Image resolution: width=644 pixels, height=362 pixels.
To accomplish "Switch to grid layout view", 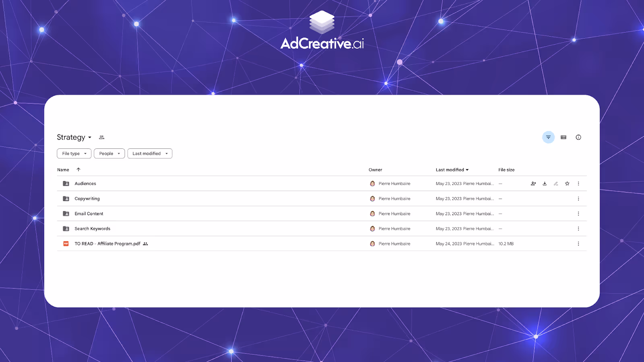I will tap(563, 138).
